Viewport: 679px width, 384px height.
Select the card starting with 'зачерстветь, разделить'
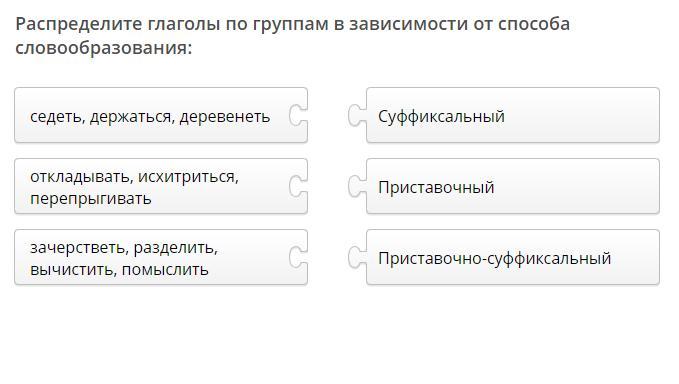click(161, 257)
